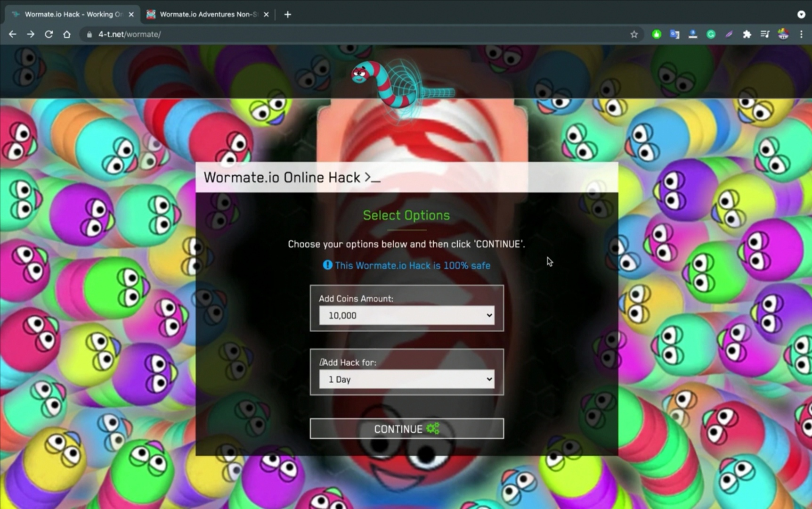
Task: Open the purple feather extension icon
Action: pos(729,34)
